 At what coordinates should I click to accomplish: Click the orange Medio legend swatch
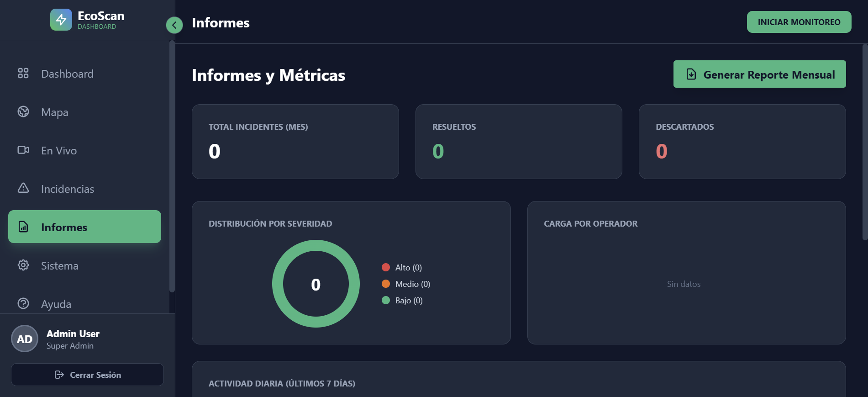tap(386, 284)
